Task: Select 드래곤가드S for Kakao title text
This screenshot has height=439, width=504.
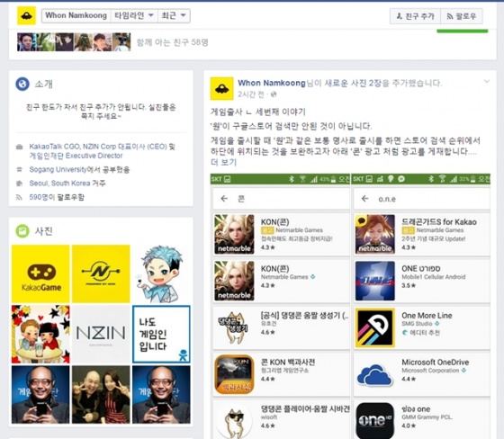Action: click(x=439, y=222)
